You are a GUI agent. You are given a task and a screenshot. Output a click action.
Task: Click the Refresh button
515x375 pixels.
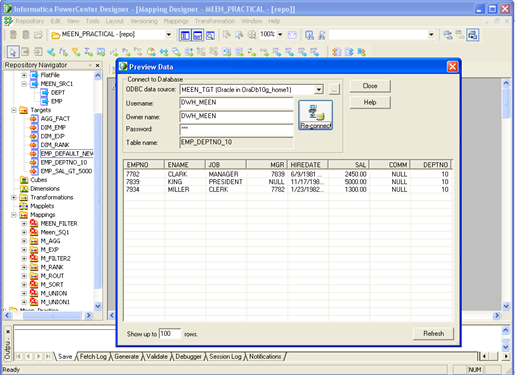[433, 333]
